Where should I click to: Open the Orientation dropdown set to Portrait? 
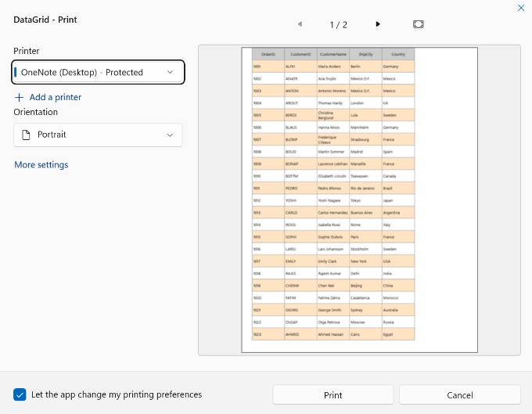click(x=98, y=135)
